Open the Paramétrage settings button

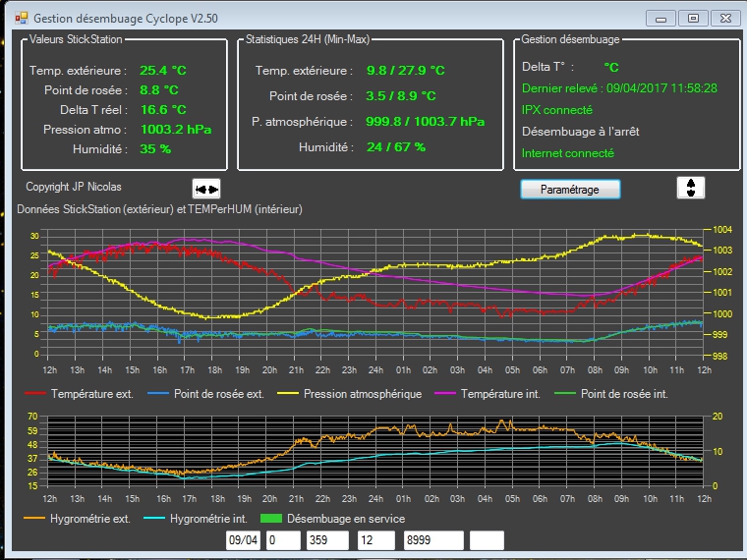570,190
